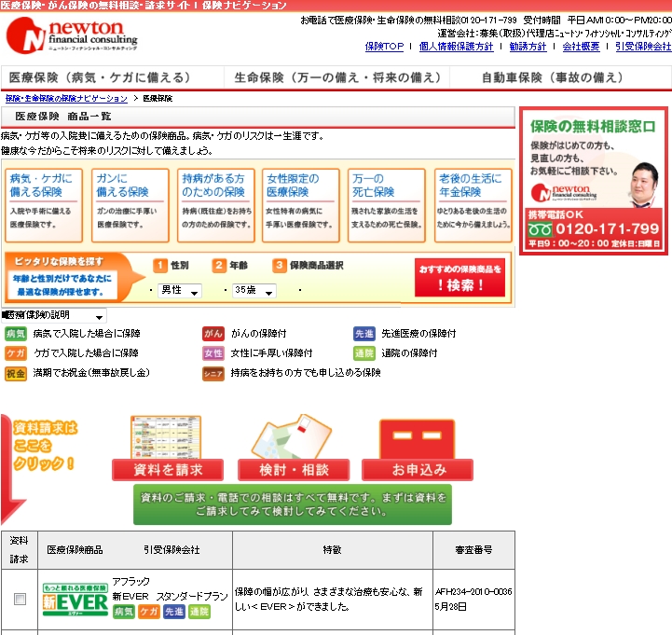The width and height of the screenshot is (672, 635).
Task: Click the green 通院 legend badge
Action: coord(364,353)
